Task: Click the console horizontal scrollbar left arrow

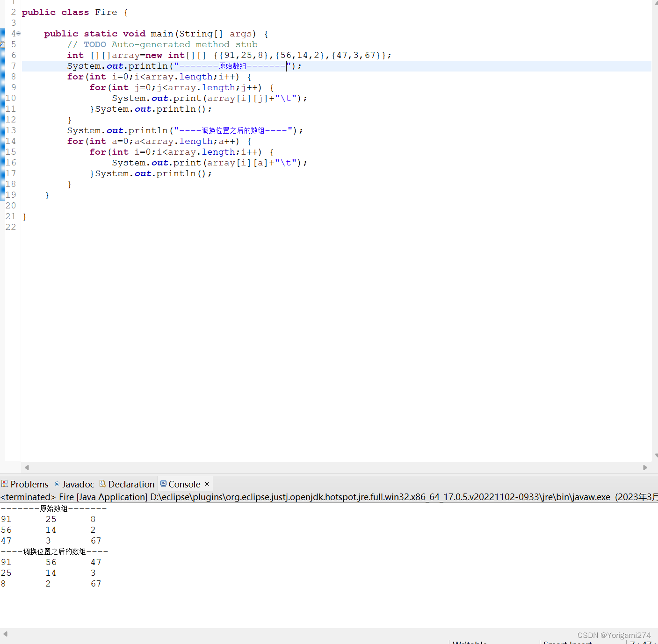Action: pyautogui.click(x=5, y=634)
